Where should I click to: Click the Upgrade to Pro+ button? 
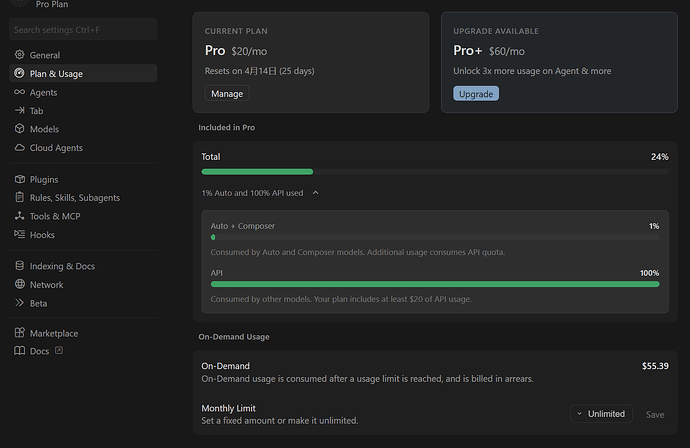[x=476, y=94]
